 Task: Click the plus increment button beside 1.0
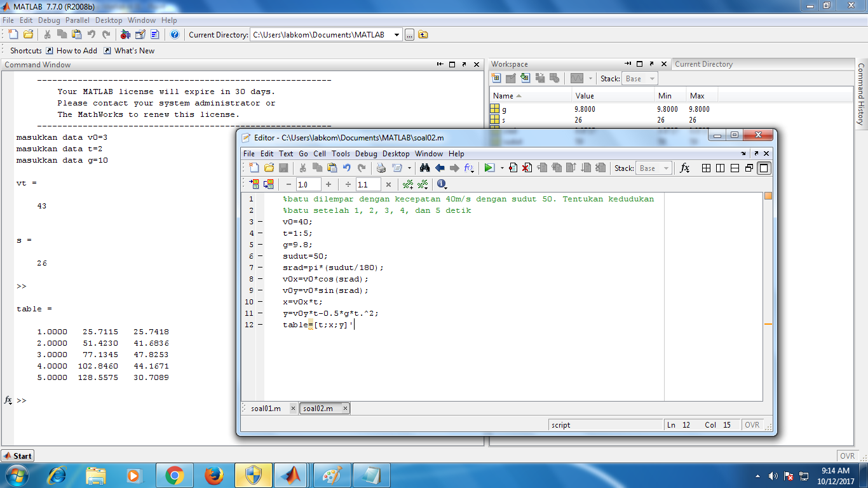pyautogui.click(x=328, y=184)
